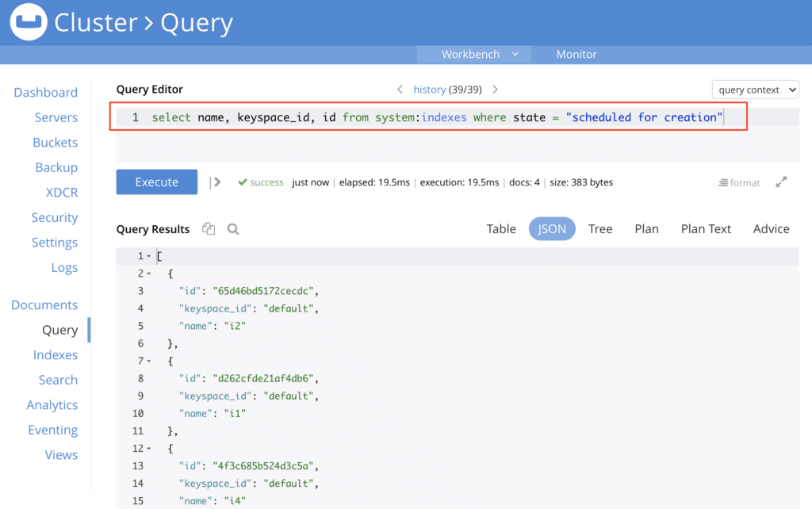Image resolution: width=812 pixels, height=509 pixels.
Task: Switch results to Table view
Action: click(x=501, y=228)
